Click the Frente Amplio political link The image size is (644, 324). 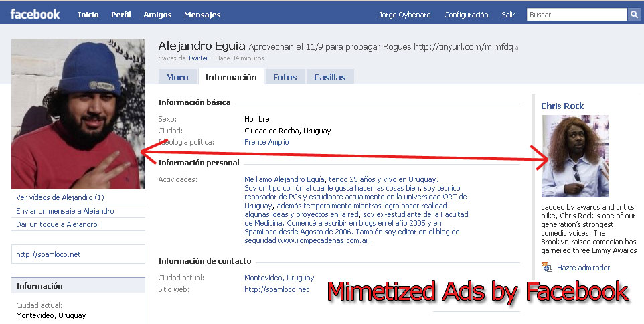point(266,142)
